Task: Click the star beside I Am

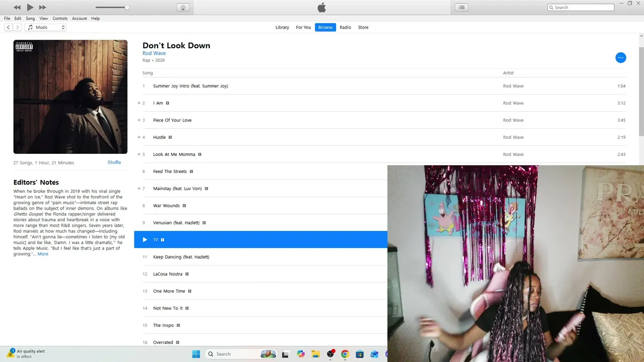Action: click(139, 103)
